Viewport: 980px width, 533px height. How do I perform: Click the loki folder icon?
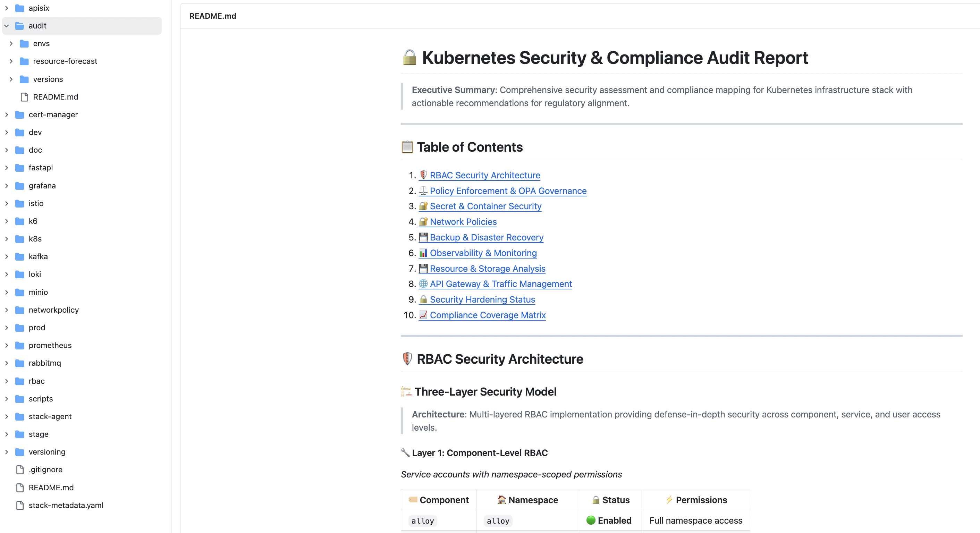pos(20,274)
